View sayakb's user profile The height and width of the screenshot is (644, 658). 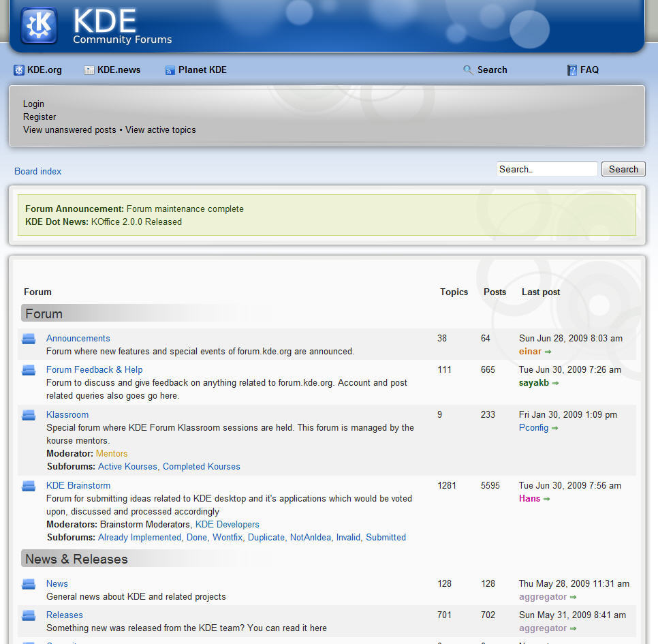[534, 383]
